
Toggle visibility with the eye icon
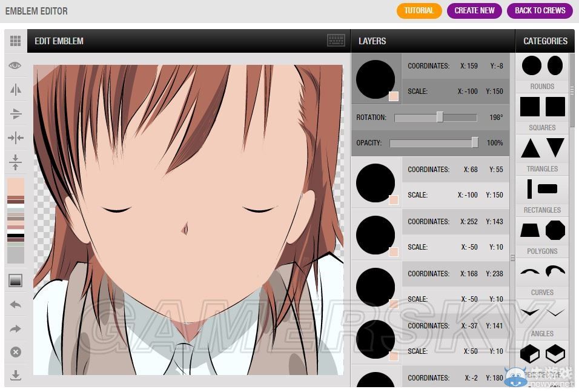(x=16, y=65)
